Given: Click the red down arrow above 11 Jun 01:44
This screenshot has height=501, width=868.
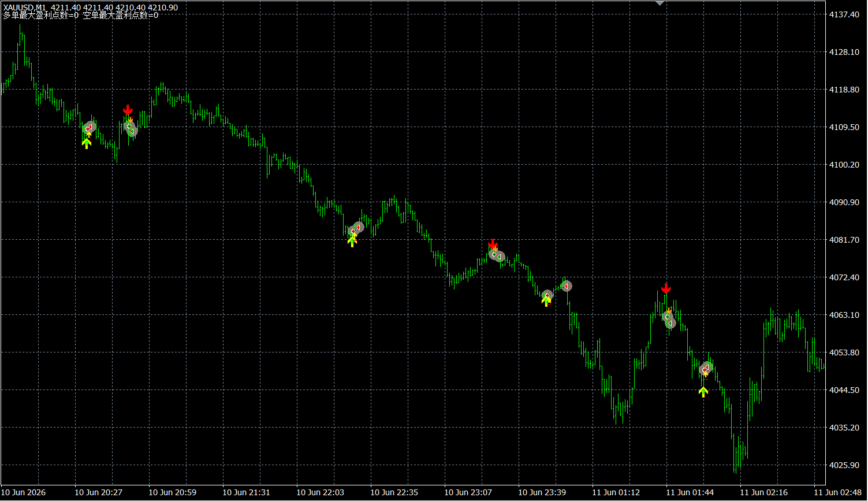Looking at the screenshot, I should click(x=666, y=288).
